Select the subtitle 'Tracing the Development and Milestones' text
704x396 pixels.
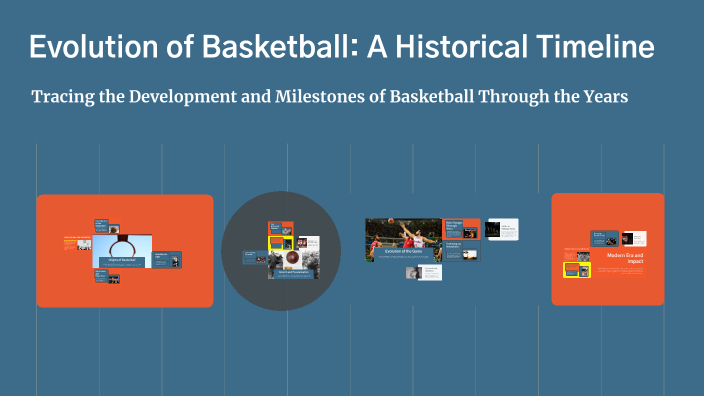pyautogui.click(x=198, y=97)
